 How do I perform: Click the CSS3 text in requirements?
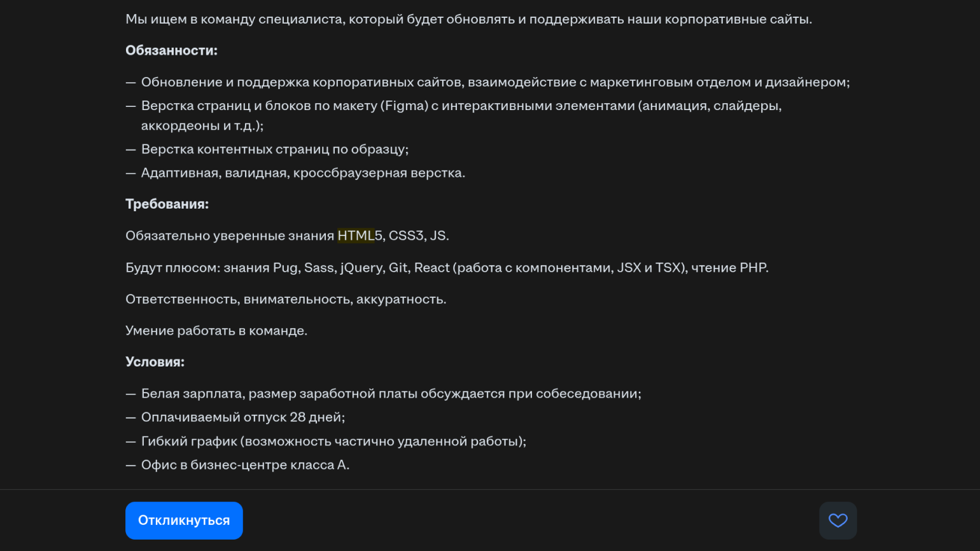click(406, 235)
